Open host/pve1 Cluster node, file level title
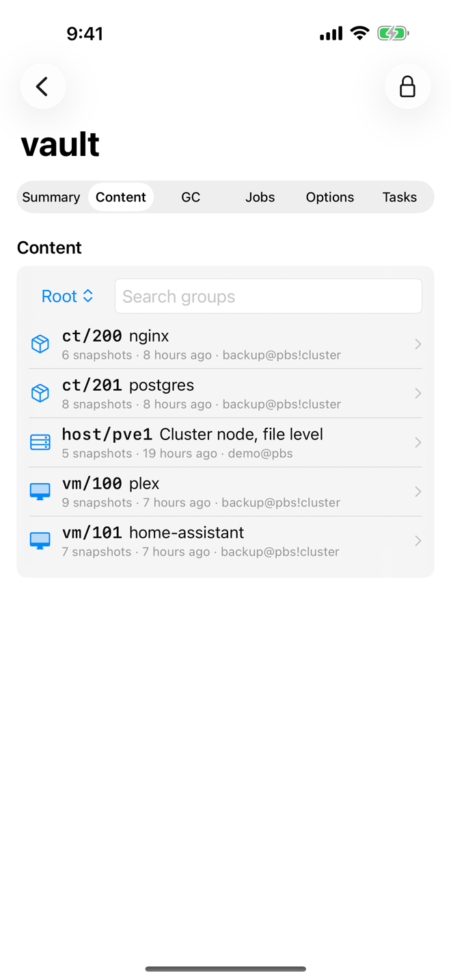Image resolution: width=451 pixels, height=980 pixels. coord(192,434)
